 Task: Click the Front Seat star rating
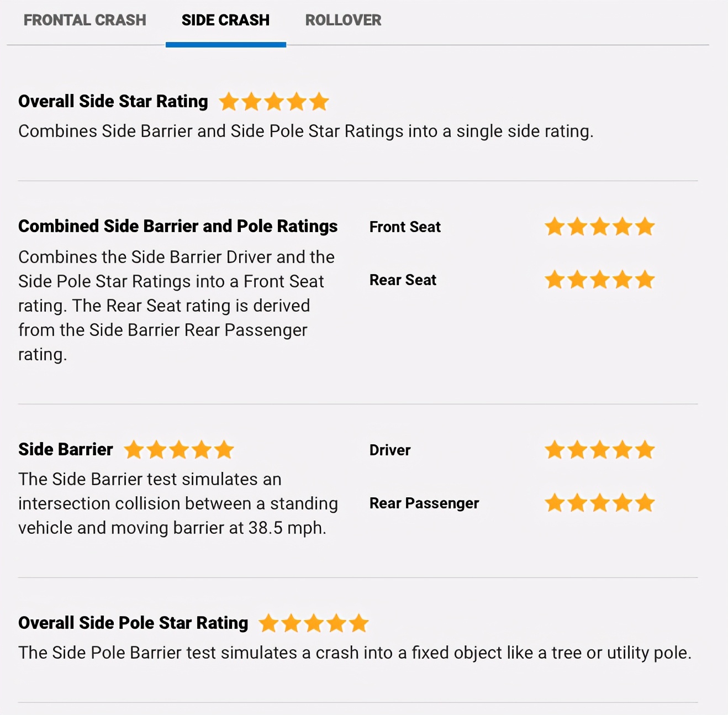click(600, 227)
